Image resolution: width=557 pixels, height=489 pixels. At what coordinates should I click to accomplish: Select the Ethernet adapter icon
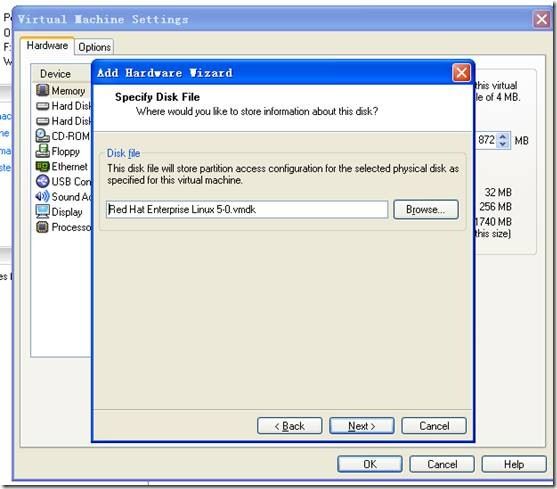tap(42, 166)
